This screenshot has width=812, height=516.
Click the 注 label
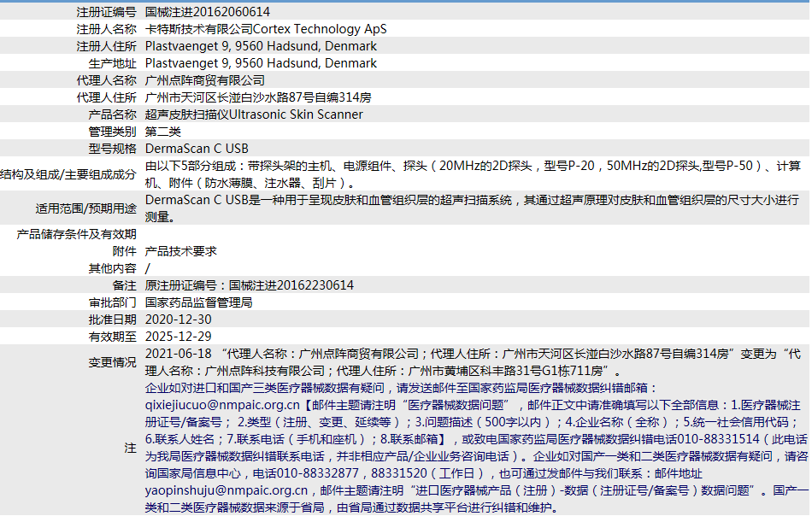click(130, 448)
